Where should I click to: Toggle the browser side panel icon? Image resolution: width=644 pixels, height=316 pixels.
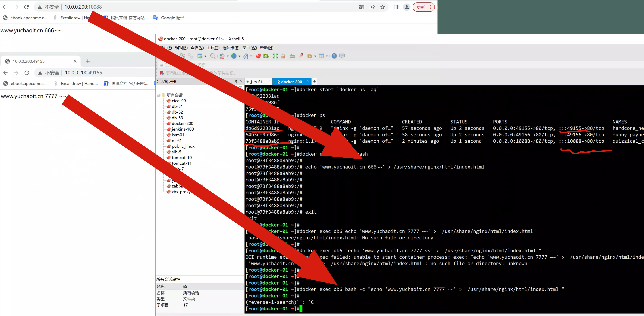[x=396, y=7]
